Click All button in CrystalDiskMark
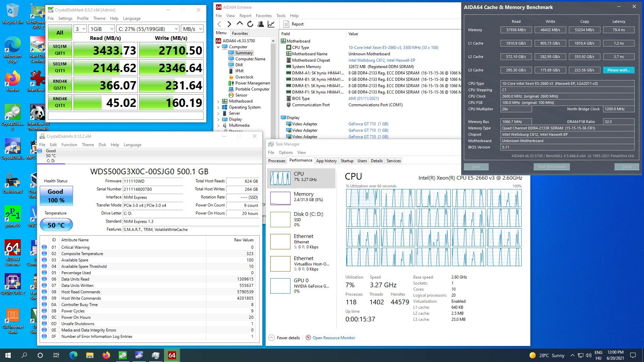Viewport: 644px width, 362px height. pyautogui.click(x=60, y=33)
